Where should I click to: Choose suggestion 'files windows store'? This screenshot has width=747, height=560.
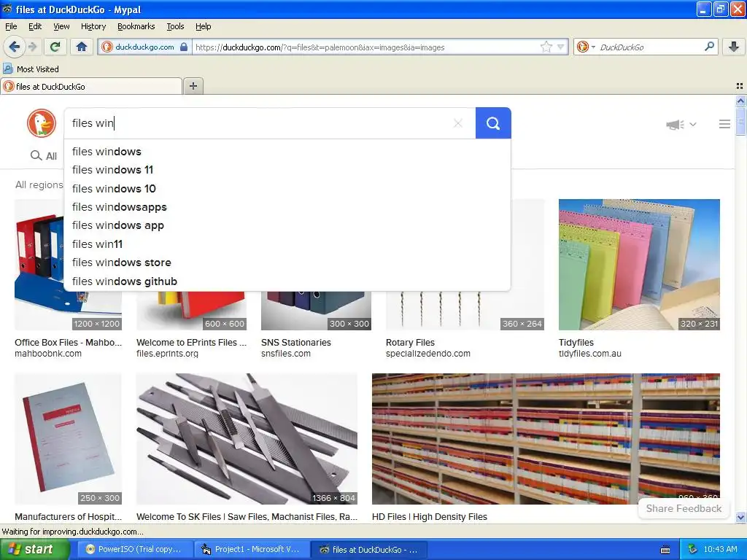[x=287, y=262]
